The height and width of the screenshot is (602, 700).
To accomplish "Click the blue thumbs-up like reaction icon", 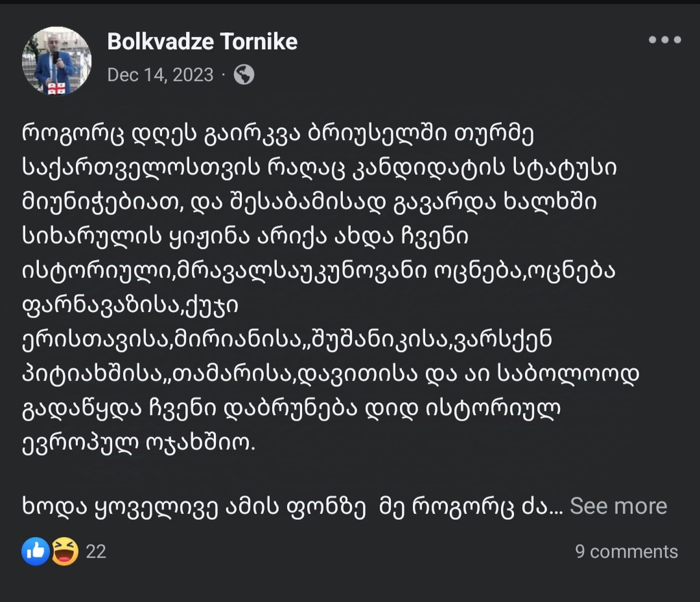I will pyautogui.click(x=36, y=551).
